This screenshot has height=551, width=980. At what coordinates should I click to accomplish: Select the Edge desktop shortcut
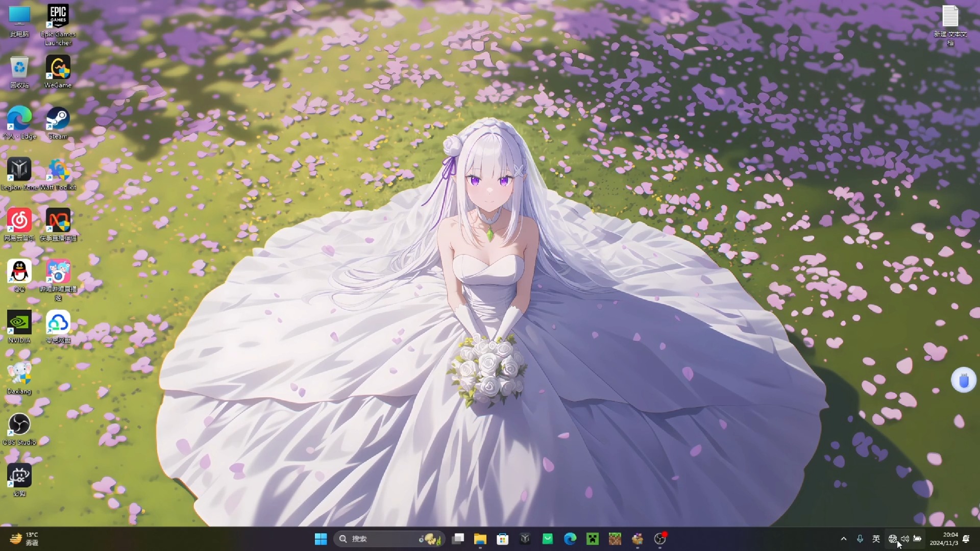tap(19, 123)
